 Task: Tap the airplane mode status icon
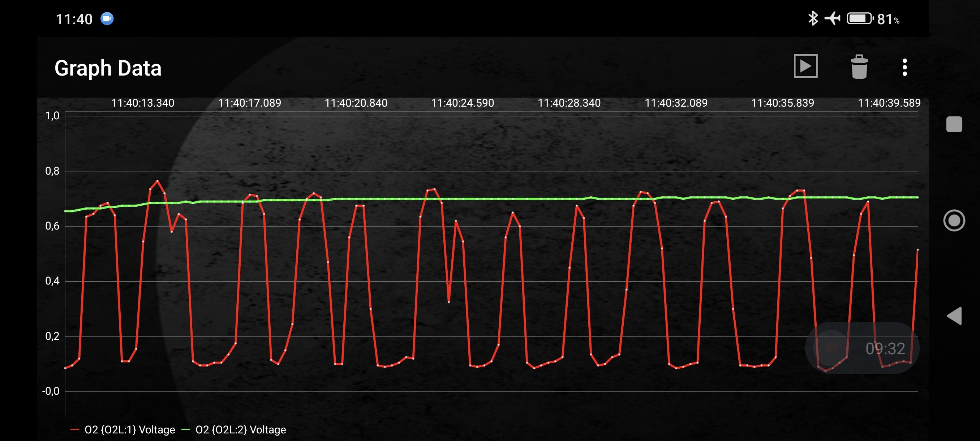[833, 19]
